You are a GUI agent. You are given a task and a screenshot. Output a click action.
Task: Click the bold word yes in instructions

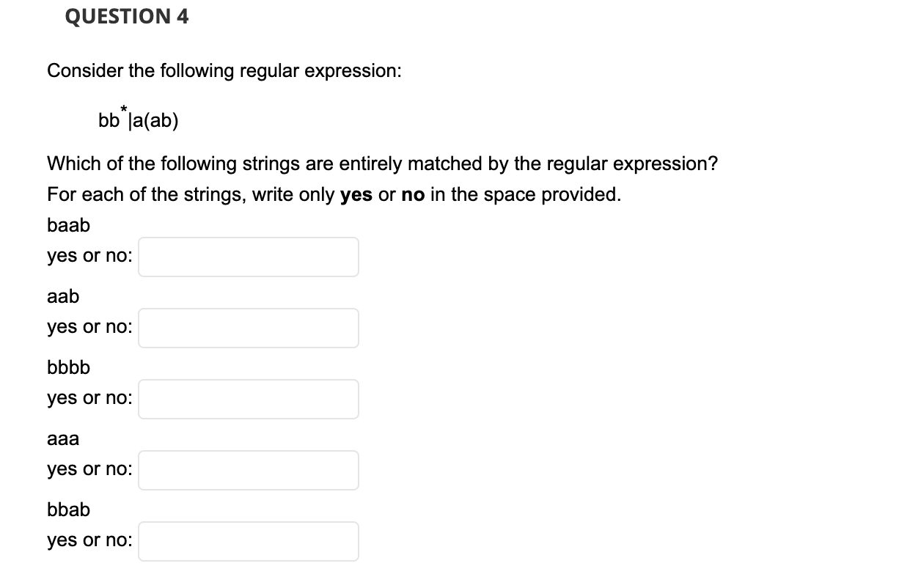[357, 195]
